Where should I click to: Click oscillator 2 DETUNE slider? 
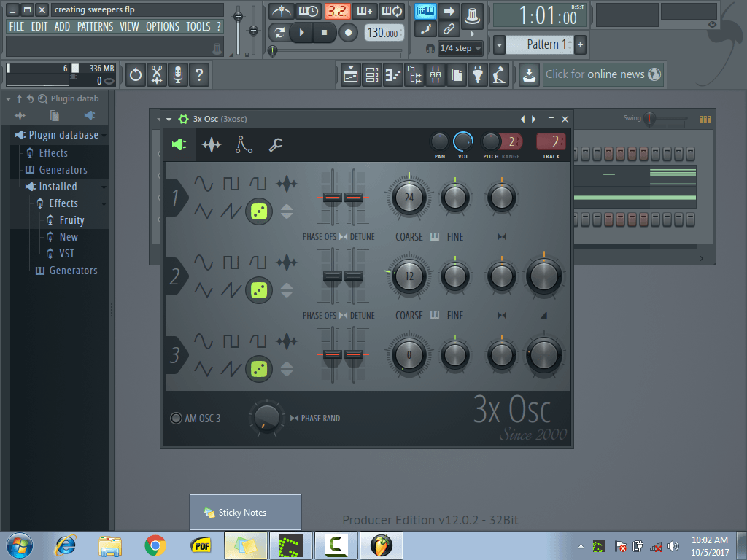(354, 276)
